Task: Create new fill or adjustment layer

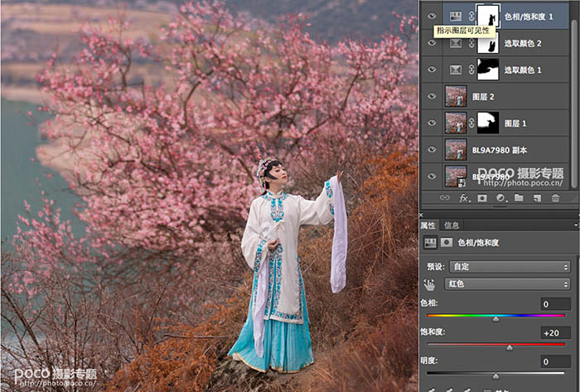Action: (x=500, y=198)
